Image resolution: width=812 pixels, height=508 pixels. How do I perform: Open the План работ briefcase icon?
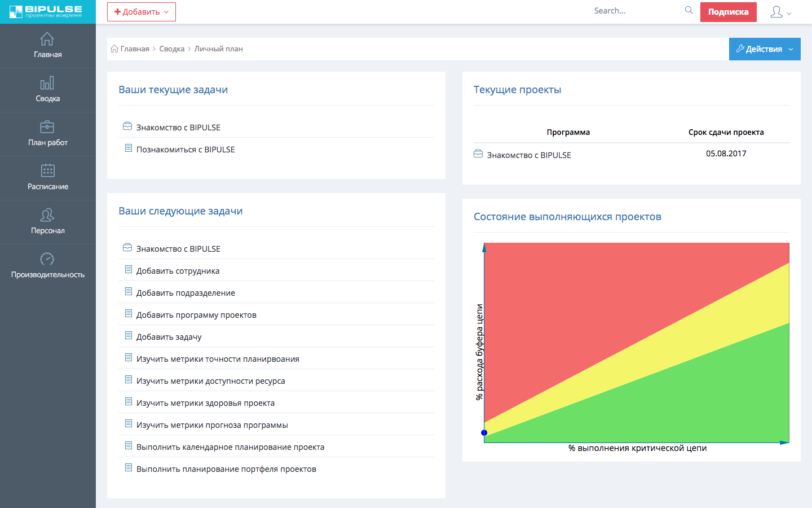tap(47, 127)
